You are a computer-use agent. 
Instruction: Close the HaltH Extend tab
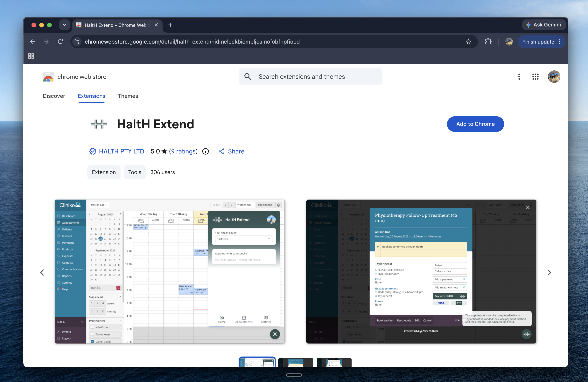pos(156,25)
